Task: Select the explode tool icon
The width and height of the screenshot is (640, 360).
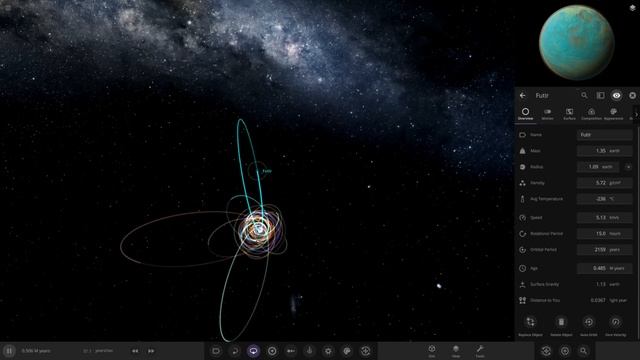Action: pos(328,351)
